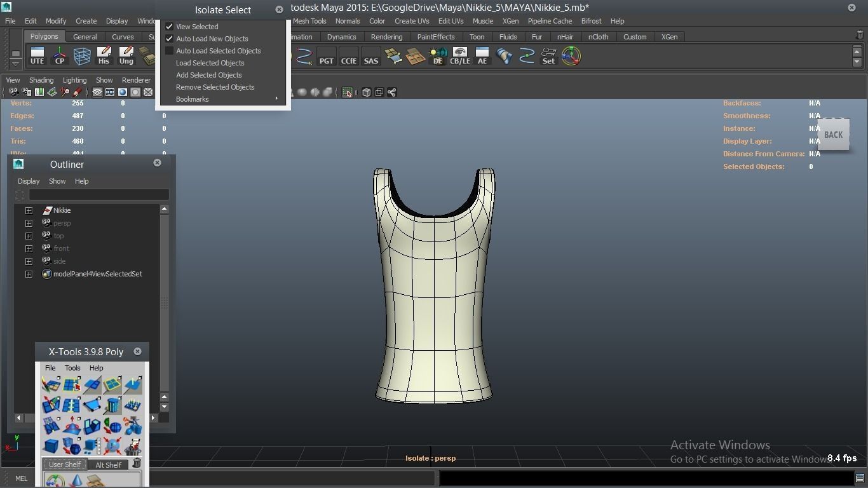Click the blue cube primitive icon in X-Tools

(51, 446)
